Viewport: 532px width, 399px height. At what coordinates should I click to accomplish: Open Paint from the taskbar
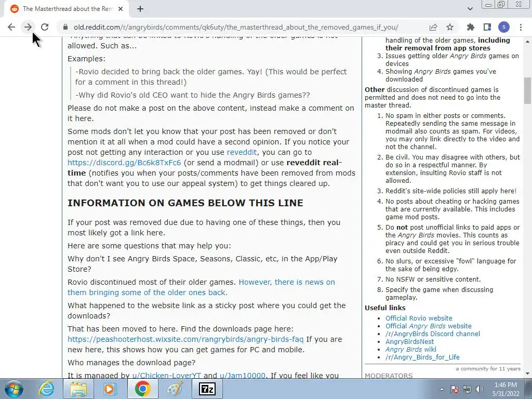[x=175, y=389]
